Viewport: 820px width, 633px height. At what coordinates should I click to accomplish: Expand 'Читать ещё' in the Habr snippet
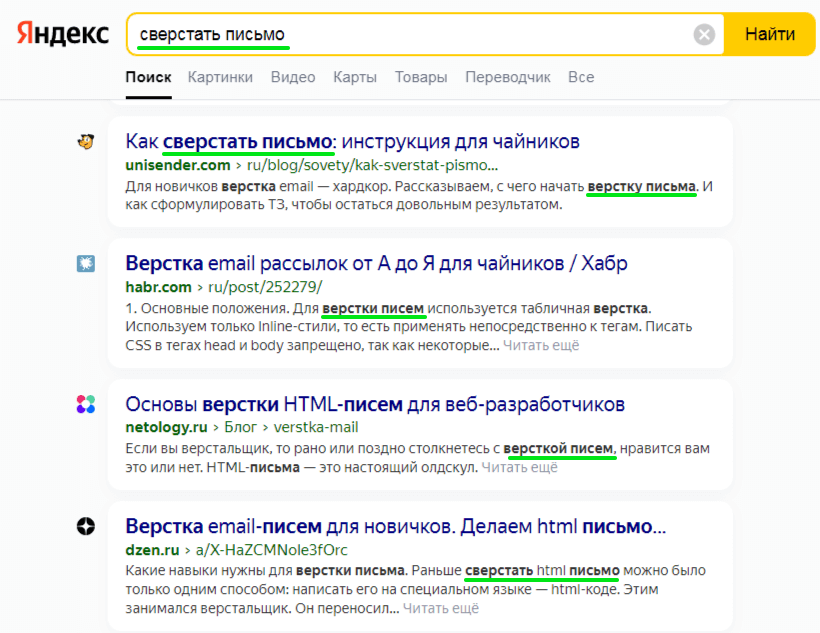(x=541, y=345)
